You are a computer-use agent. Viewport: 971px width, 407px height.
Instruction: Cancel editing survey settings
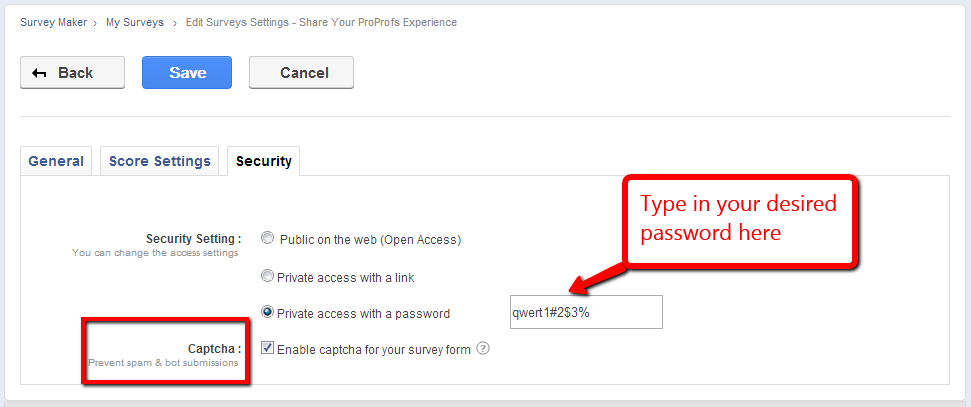(x=301, y=72)
